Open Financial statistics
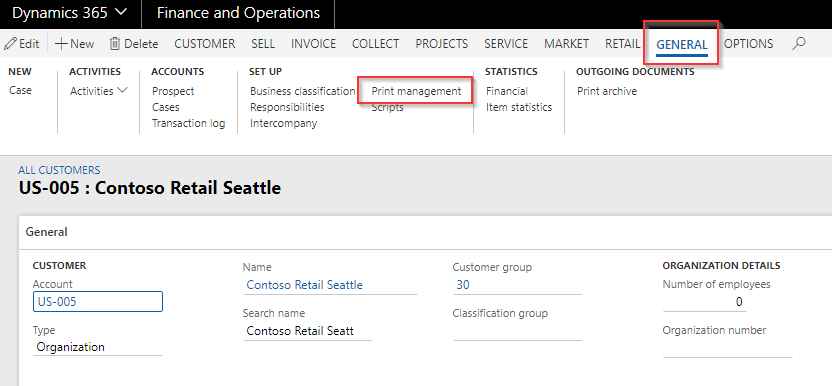 (x=507, y=91)
